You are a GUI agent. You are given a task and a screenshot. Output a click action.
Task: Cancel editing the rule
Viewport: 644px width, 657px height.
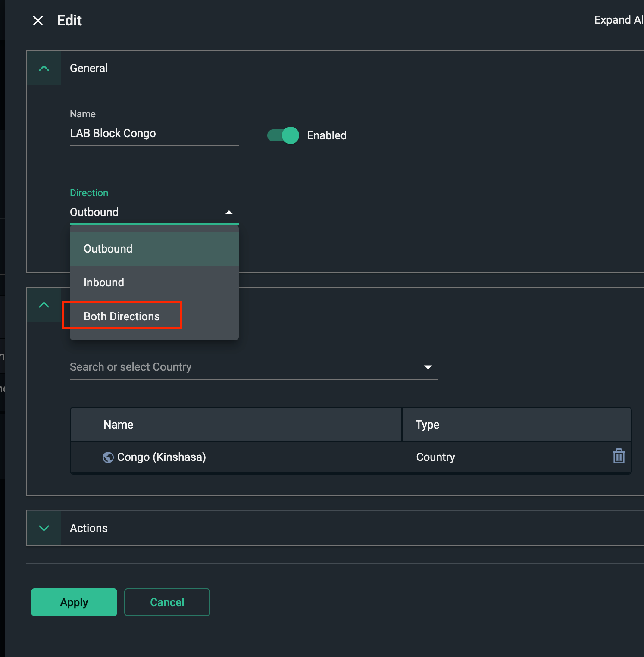[167, 602]
